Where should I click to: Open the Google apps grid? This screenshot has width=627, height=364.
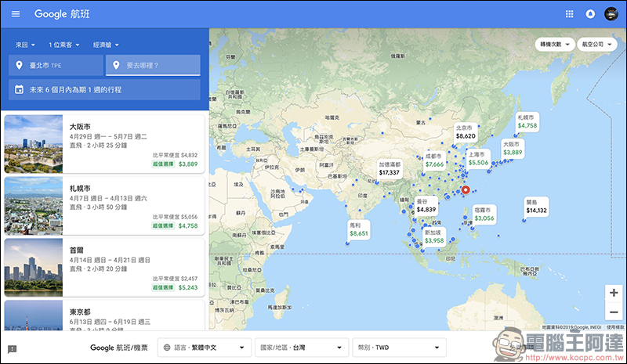click(x=570, y=14)
